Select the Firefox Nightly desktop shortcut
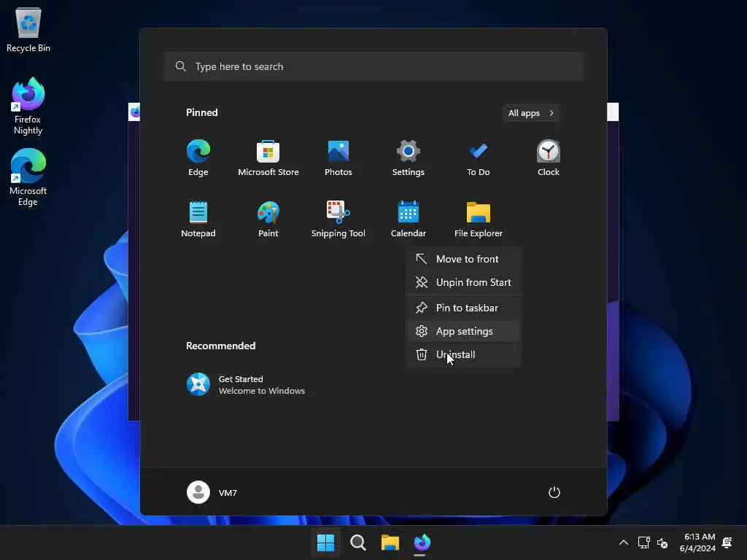 (x=28, y=106)
